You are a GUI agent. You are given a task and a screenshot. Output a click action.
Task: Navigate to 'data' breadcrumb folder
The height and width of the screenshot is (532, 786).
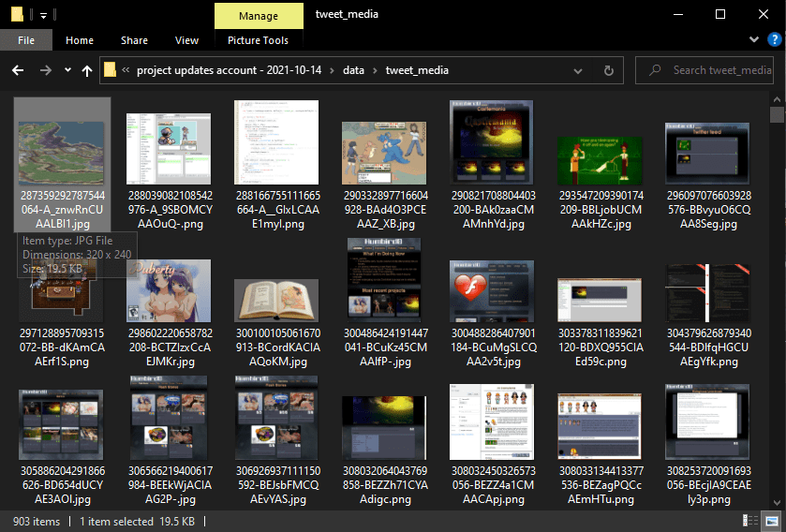pyautogui.click(x=353, y=70)
